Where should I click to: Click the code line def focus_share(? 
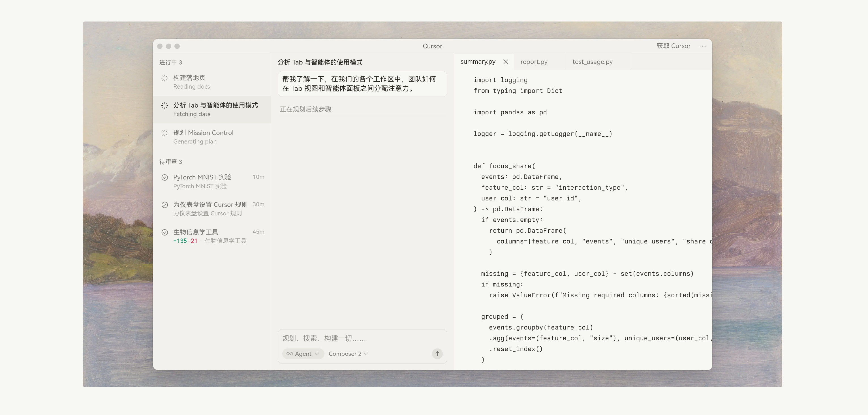(x=504, y=166)
